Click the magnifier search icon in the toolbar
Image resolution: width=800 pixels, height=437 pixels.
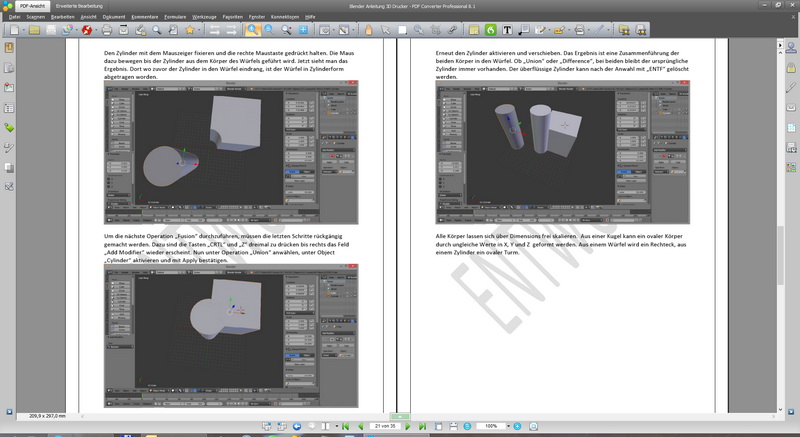pos(157,30)
